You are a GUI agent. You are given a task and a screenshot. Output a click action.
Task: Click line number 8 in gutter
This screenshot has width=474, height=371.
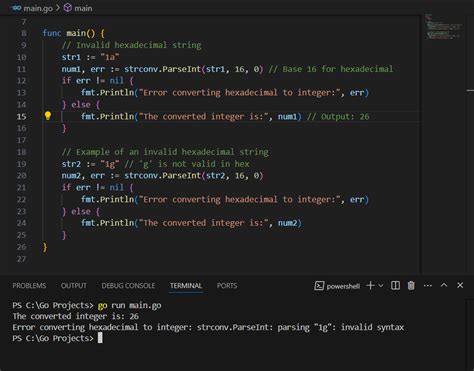click(x=24, y=33)
